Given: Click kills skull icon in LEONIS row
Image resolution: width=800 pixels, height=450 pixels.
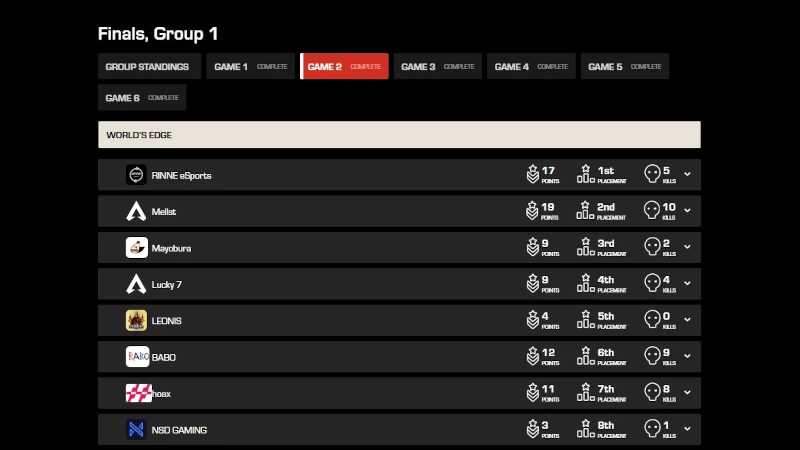Looking at the screenshot, I should click(x=652, y=319).
